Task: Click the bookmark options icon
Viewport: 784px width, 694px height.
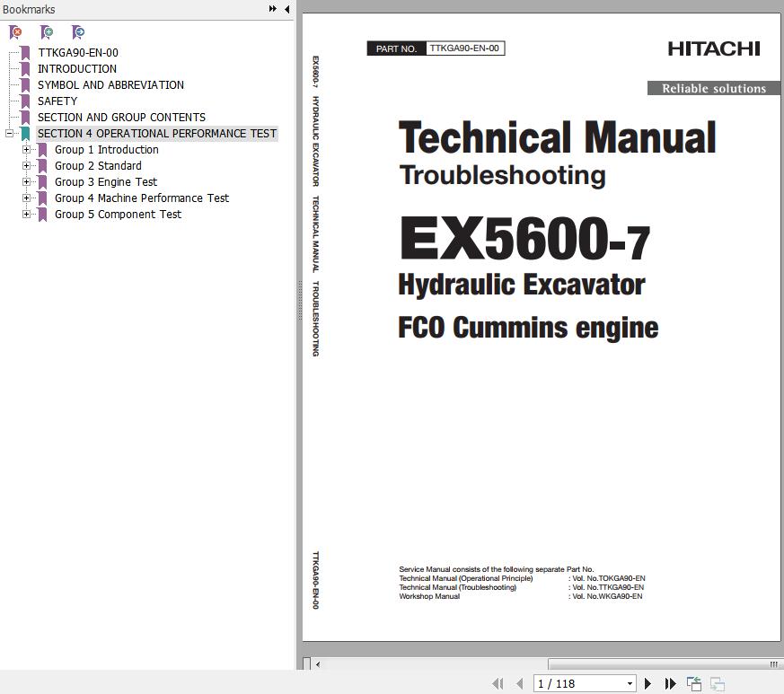Action: [78, 32]
